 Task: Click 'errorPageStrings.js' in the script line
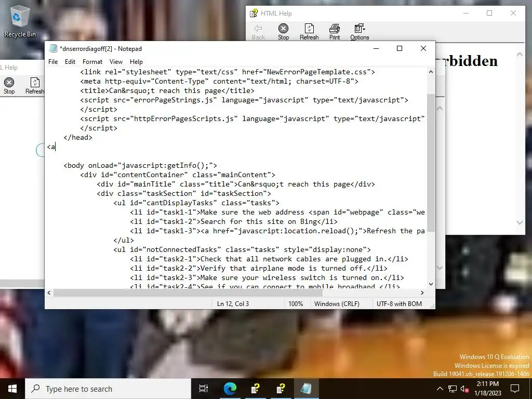(174, 100)
